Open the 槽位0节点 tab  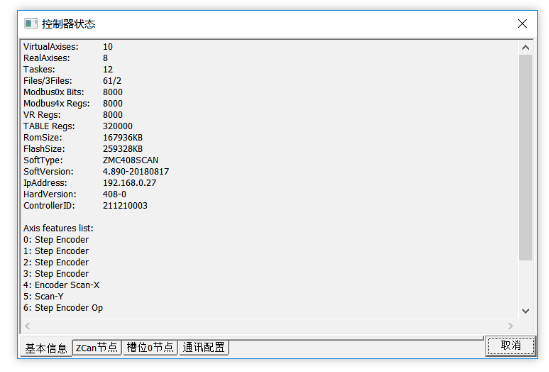(150, 347)
